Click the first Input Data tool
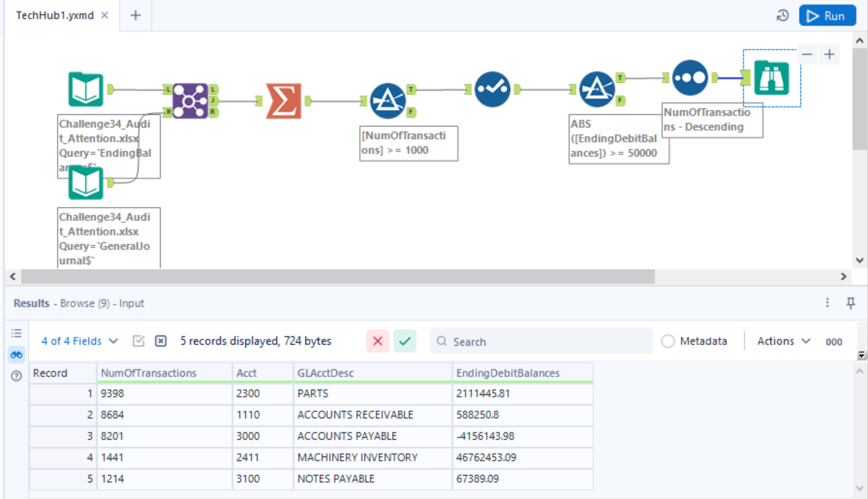Viewport: 868px width, 499px height. coord(86,90)
